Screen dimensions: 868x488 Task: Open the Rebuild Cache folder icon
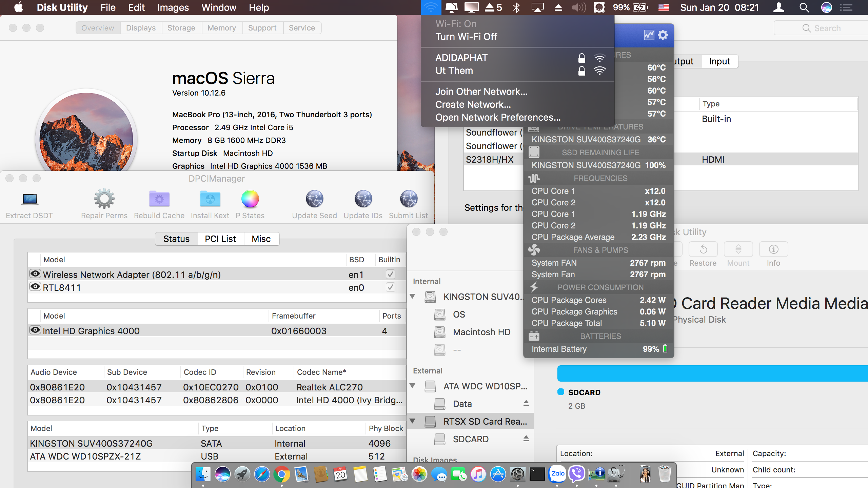pyautogui.click(x=159, y=199)
